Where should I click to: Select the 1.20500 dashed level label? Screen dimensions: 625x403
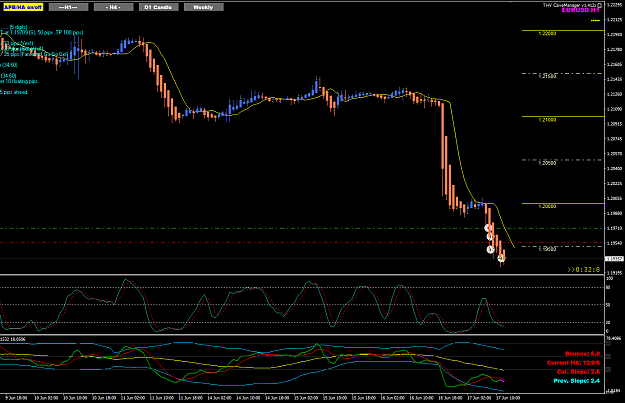[x=547, y=163]
